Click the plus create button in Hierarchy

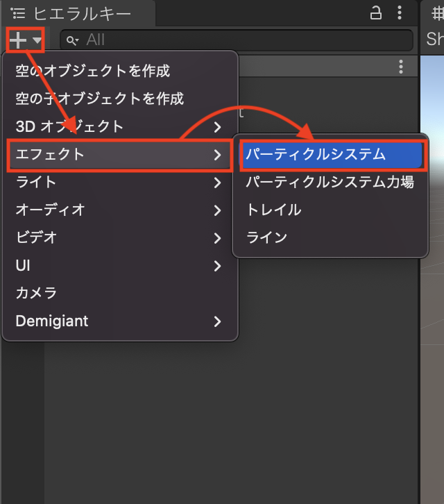(18, 40)
